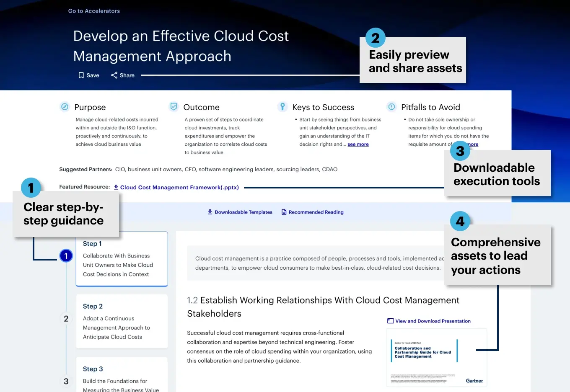The width and height of the screenshot is (570, 392).
Task: Click the Outcome shield icon
Action: (174, 106)
